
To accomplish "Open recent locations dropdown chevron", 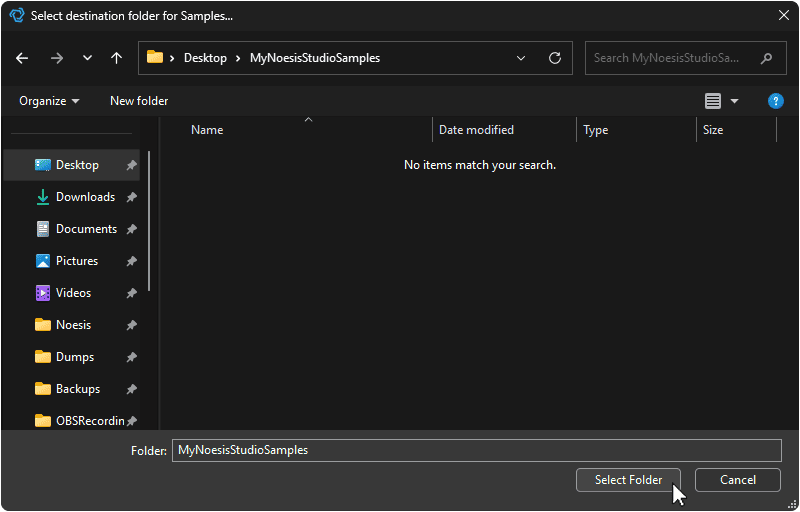I will [87, 58].
